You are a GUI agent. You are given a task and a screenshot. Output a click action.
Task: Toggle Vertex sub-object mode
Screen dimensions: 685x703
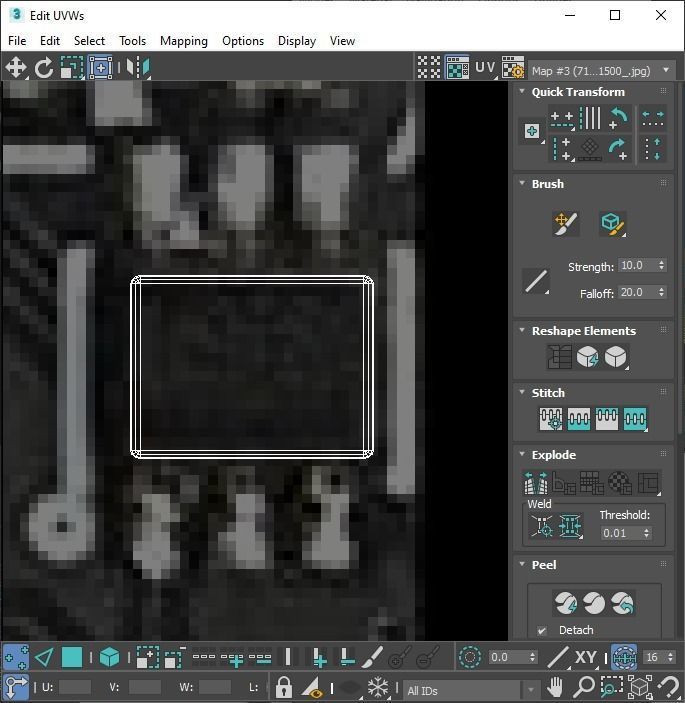pos(16,657)
